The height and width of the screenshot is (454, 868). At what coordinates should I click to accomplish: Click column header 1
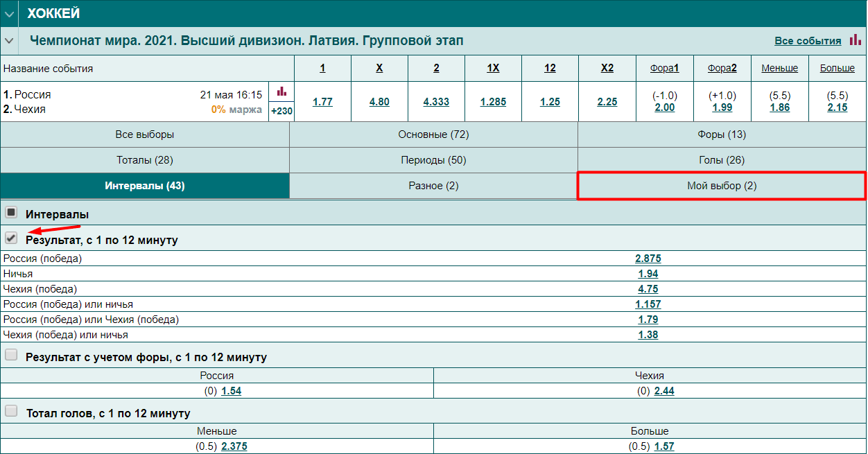point(322,68)
